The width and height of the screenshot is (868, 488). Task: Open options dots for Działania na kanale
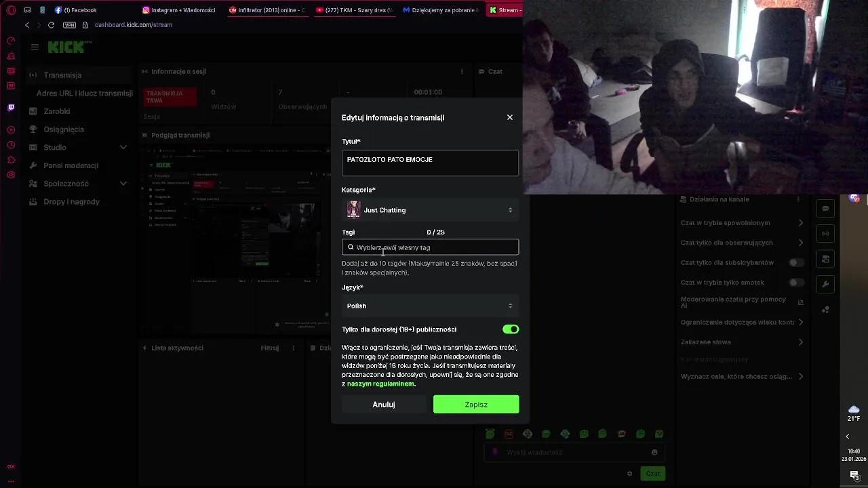[798, 199]
